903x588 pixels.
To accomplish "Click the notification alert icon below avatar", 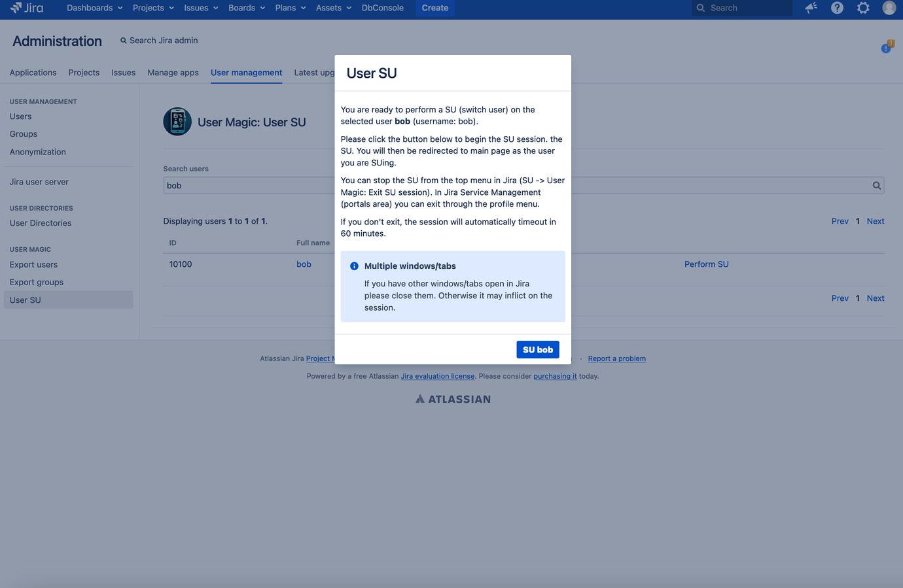I will click(887, 47).
